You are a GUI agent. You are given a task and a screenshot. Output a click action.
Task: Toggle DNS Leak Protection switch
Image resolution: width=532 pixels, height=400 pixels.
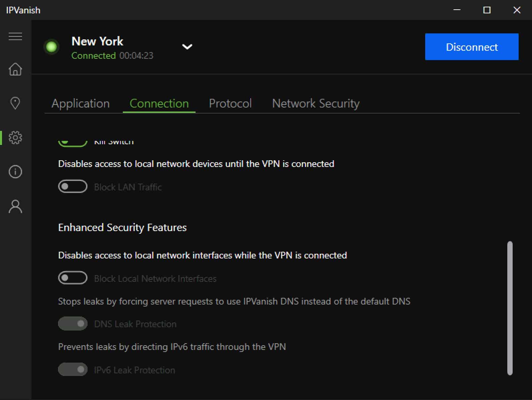click(73, 324)
